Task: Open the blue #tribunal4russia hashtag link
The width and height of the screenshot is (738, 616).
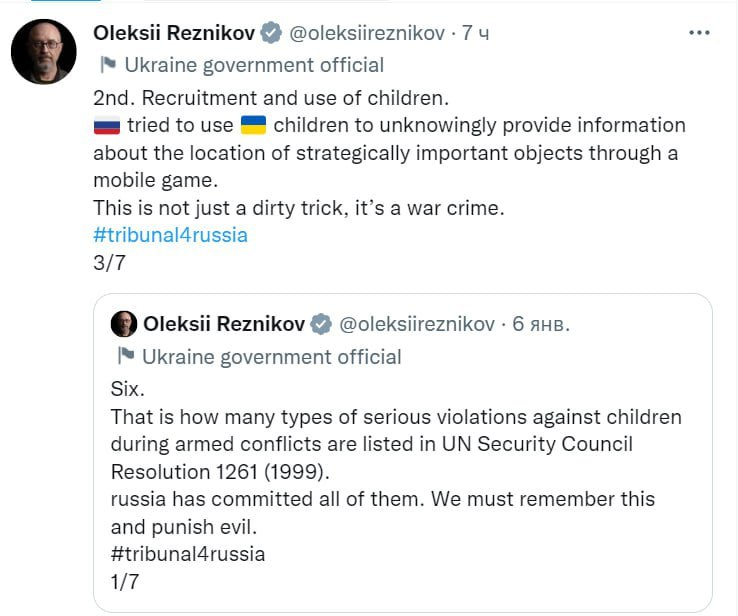Action: [x=170, y=236]
